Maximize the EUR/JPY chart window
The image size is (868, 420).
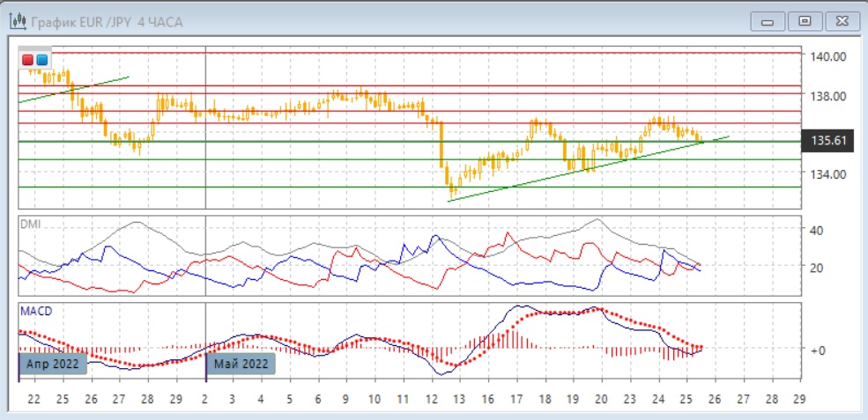tap(804, 21)
